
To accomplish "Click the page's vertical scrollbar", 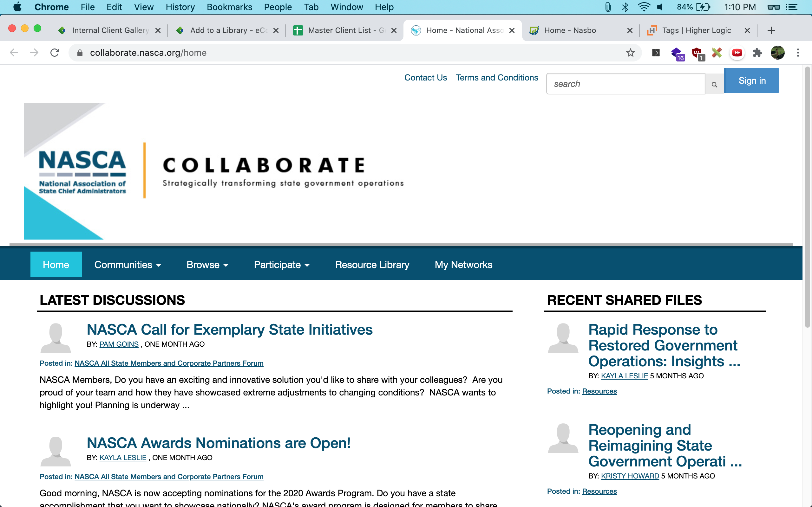I will [x=807, y=201].
